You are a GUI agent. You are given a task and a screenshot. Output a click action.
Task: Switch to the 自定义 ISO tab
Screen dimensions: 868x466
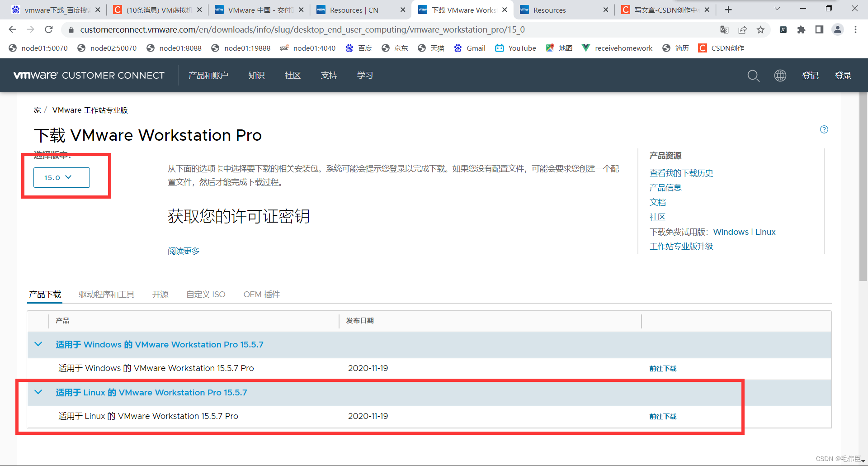206,295
